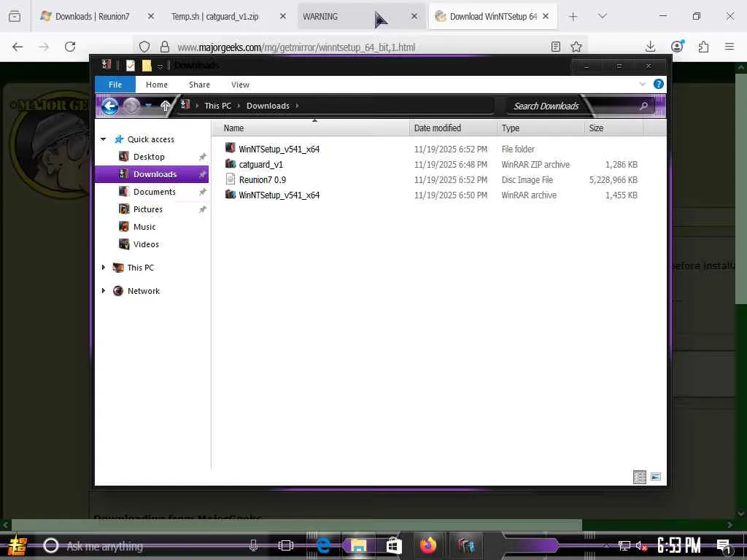Open a new browser tab
747x560 pixels.
(x=573, y=17)
